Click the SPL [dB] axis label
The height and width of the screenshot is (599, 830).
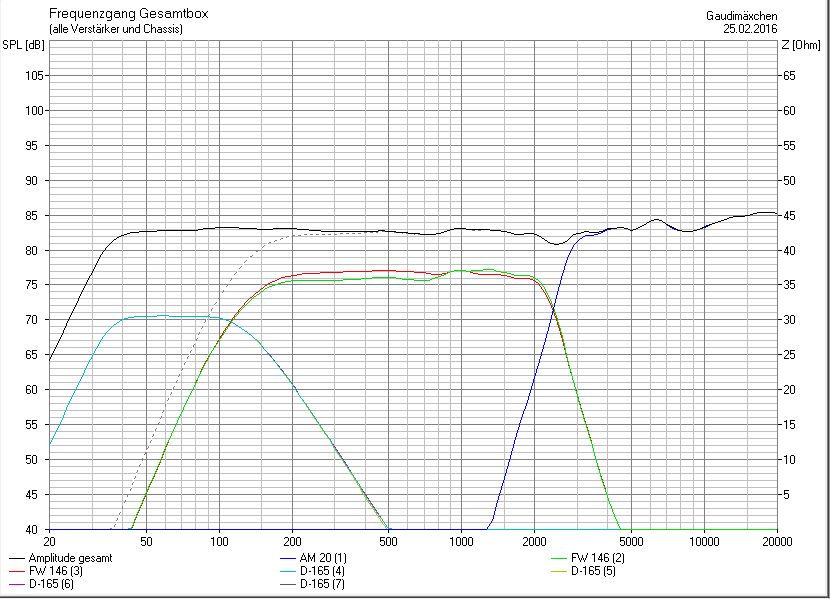click(x=24, y=45)
